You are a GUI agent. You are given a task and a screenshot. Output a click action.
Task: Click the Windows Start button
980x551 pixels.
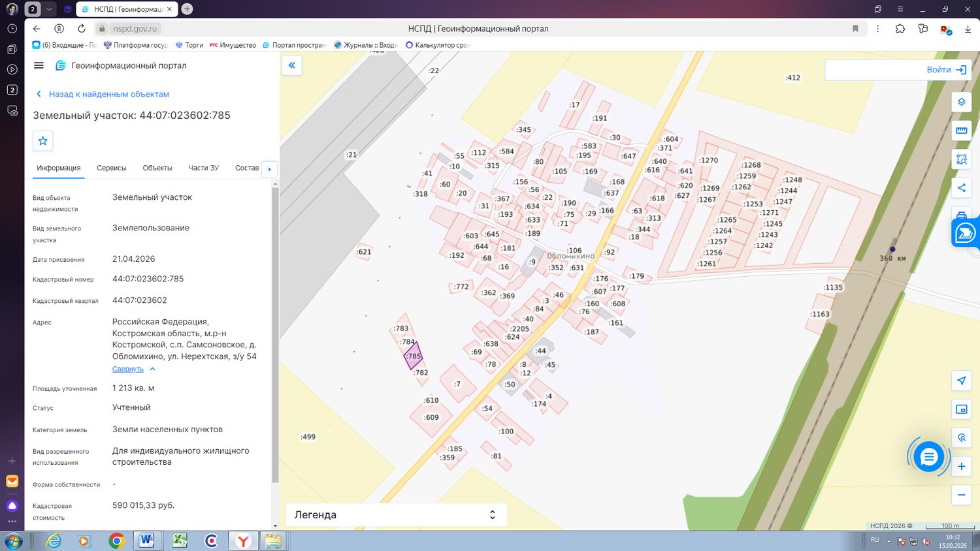[x=13, y=541]
